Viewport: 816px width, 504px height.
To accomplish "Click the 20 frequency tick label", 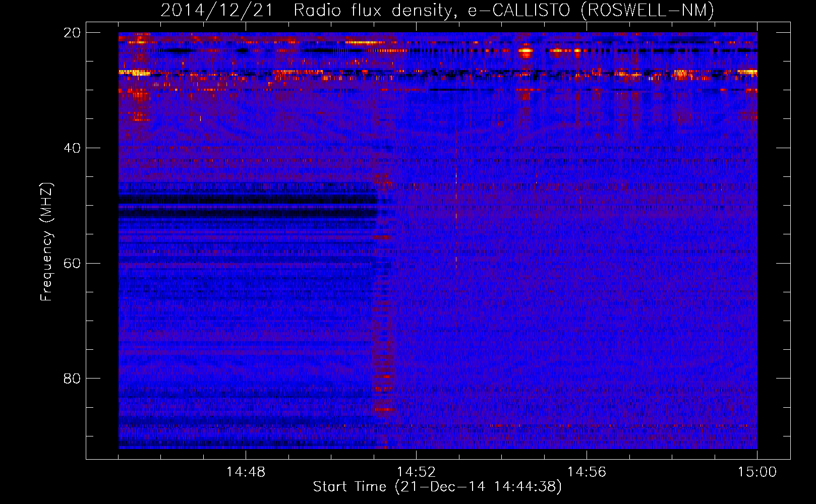I will (x=72, y=33).
